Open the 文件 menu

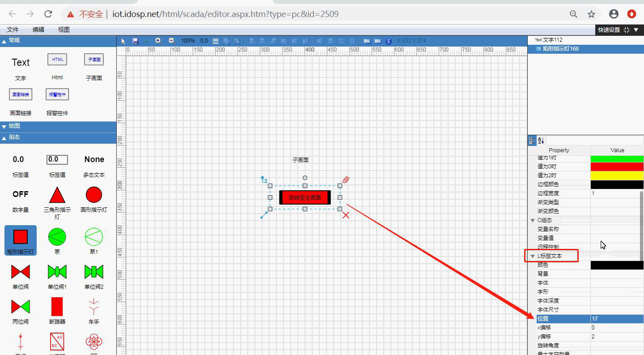tap(13, 30)
